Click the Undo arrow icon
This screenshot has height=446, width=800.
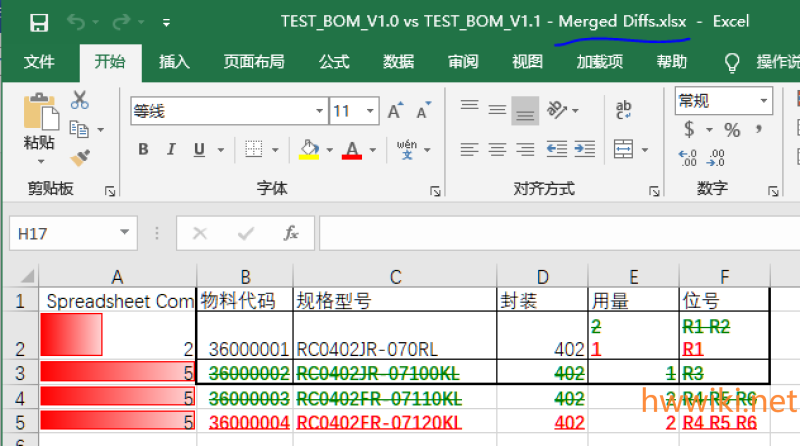[76, 22]
